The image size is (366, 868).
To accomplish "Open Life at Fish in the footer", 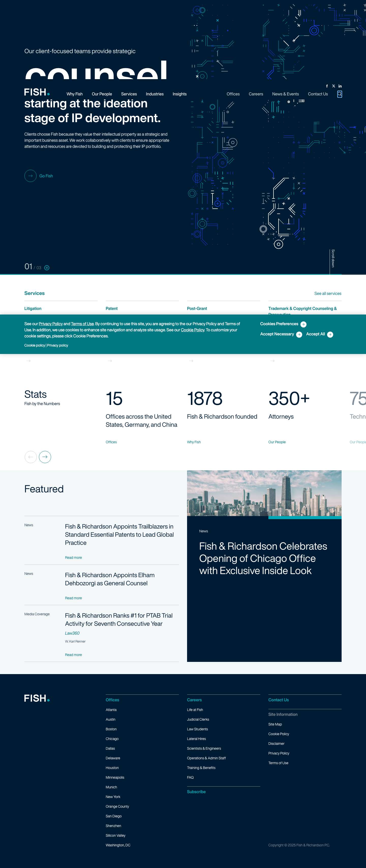I will click(195, 710).
